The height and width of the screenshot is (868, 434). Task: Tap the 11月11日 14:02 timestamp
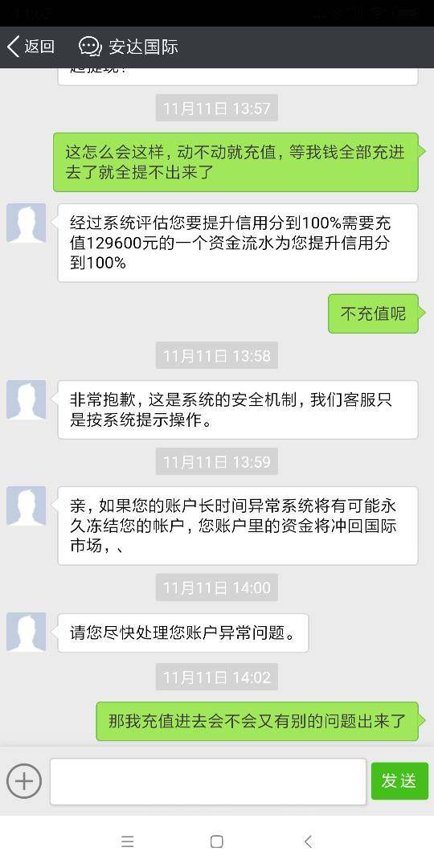tap(217, 677)
